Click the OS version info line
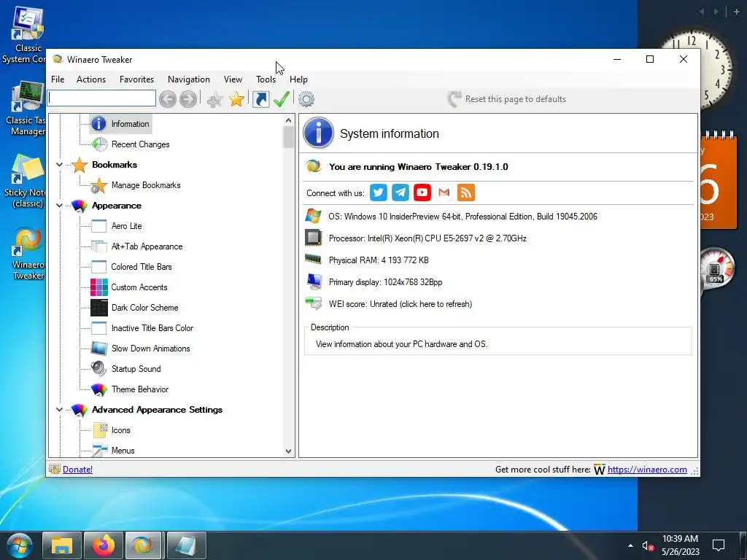 (462, 217)
